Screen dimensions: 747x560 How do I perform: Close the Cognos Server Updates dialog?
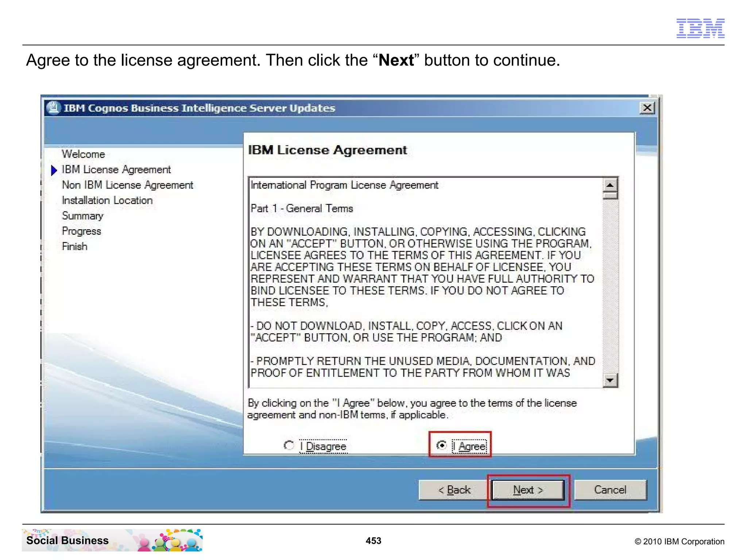tap(647, 108)
